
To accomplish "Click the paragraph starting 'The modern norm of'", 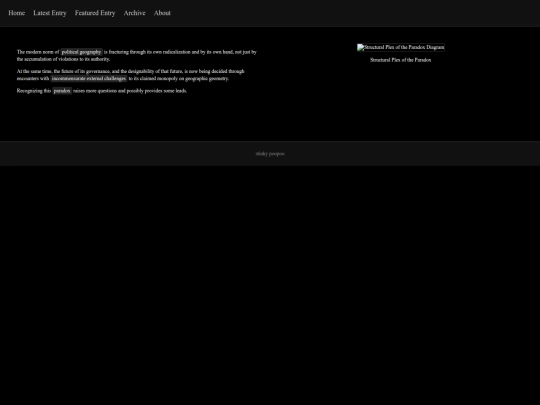I will 137,55.
